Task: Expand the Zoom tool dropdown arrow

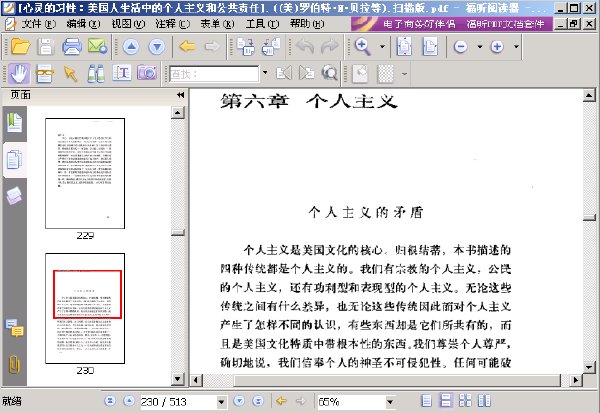Action: pos(382,47)
